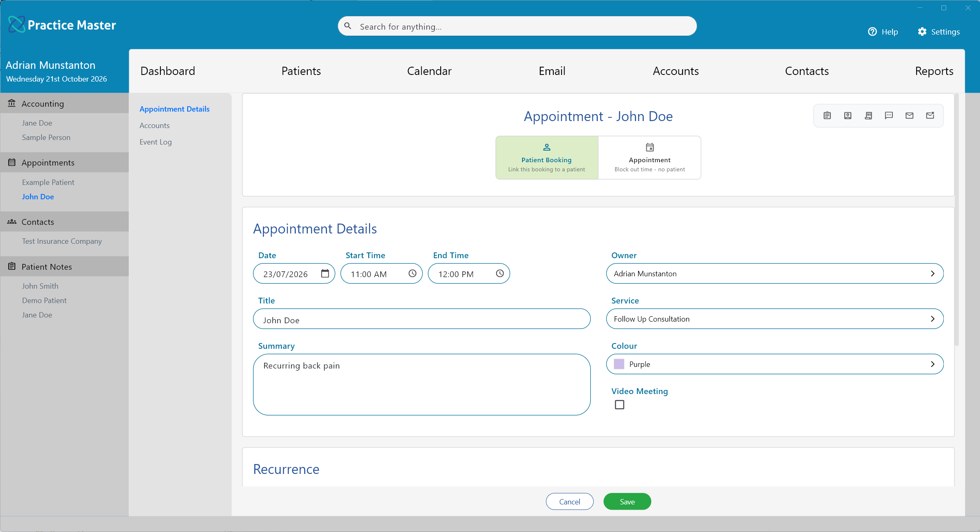Click the chevron arrow in Colour field
The width and height of the screenshot is (980, 532).
(x=932, y=364)
